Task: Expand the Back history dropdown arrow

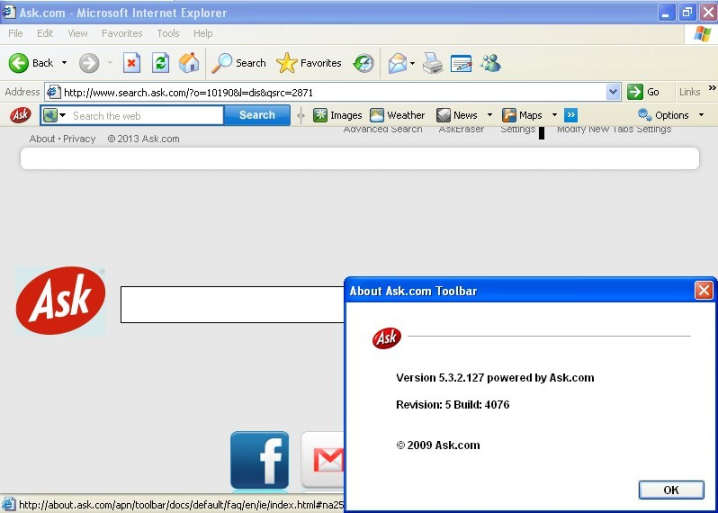Action: click(64, 63)
